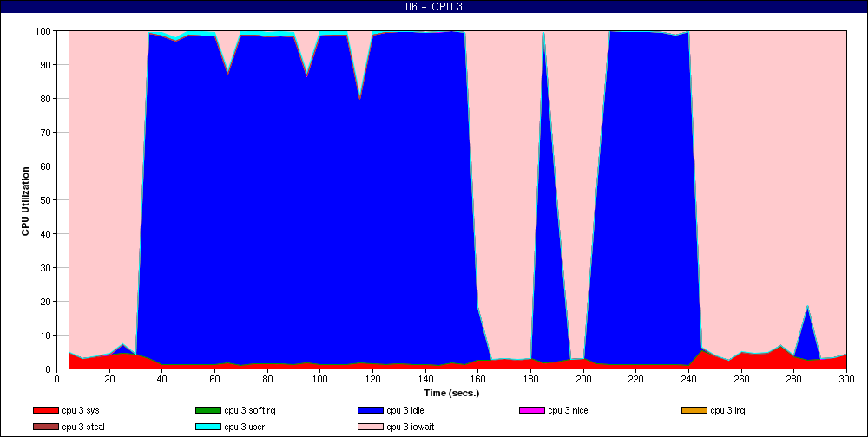Click the 300 tick on the time axis
This screenshot has width=868, height=437.
[x=846, y=379]
